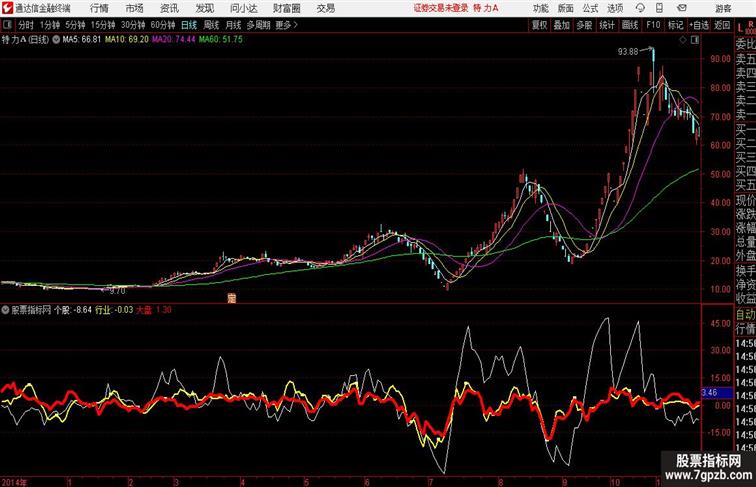Click the 大盘 1.30 indicator value
This screenshot has width=756, height=487.
[154, 310]
